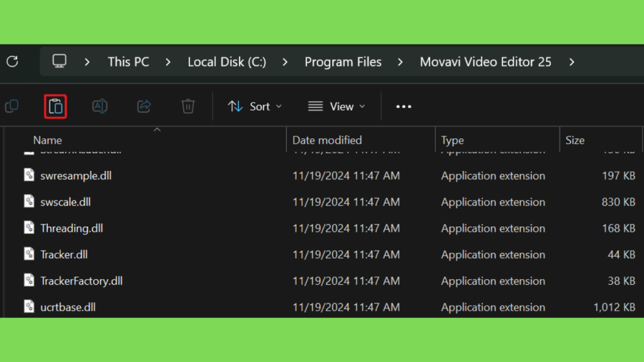The height and width of the screenshot is (362, 644).
Task: Navigate to This PC breadcrumb
Action: tap(128, 62)
